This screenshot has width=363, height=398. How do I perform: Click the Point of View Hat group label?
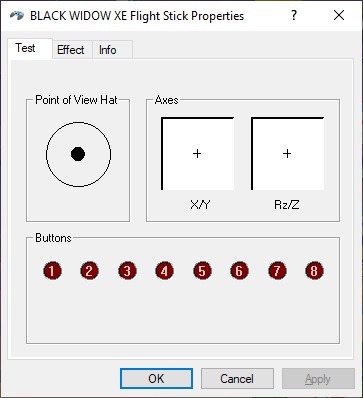[x=76, y=100]
